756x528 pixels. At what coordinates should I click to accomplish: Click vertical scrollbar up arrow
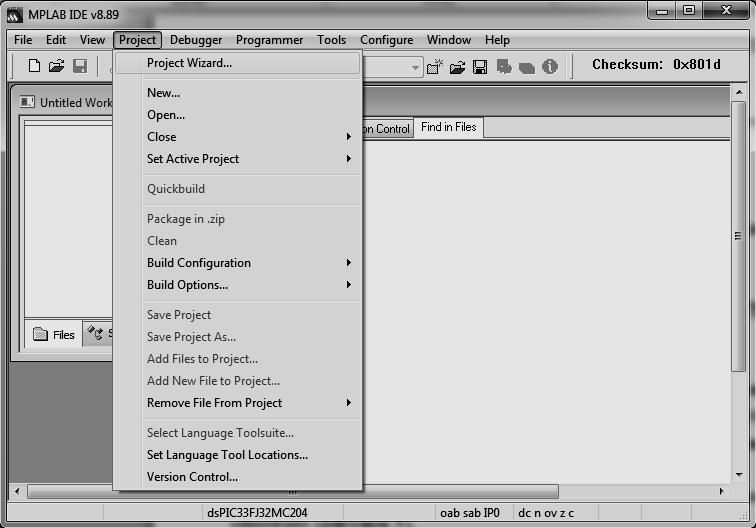tap(739, 92)
